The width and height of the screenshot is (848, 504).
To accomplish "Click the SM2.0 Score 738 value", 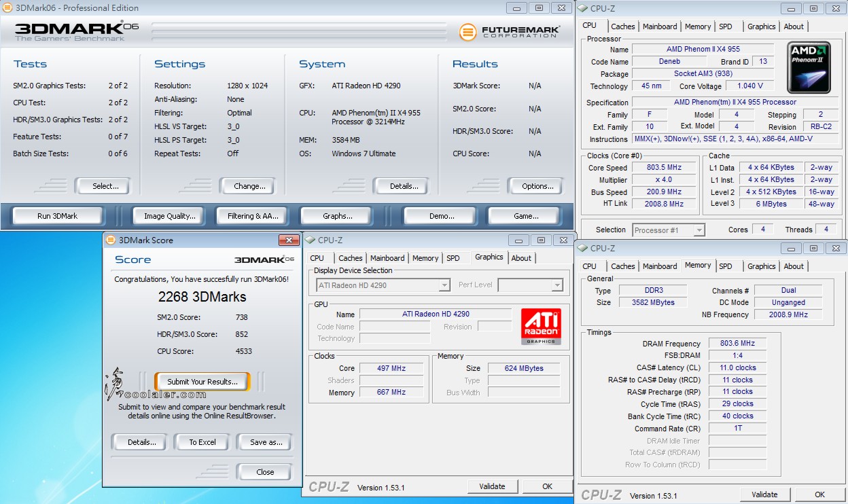I will [241, 317].
